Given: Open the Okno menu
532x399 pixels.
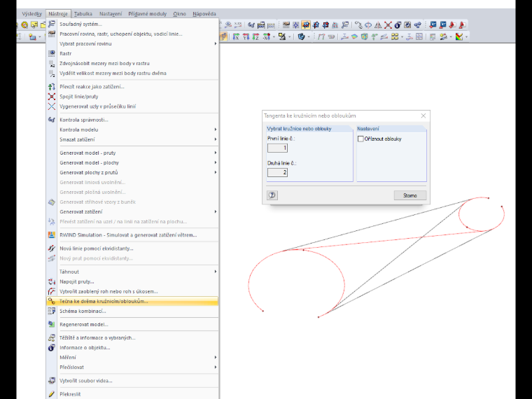Looking at the screenshot, I should pos(179,14).
